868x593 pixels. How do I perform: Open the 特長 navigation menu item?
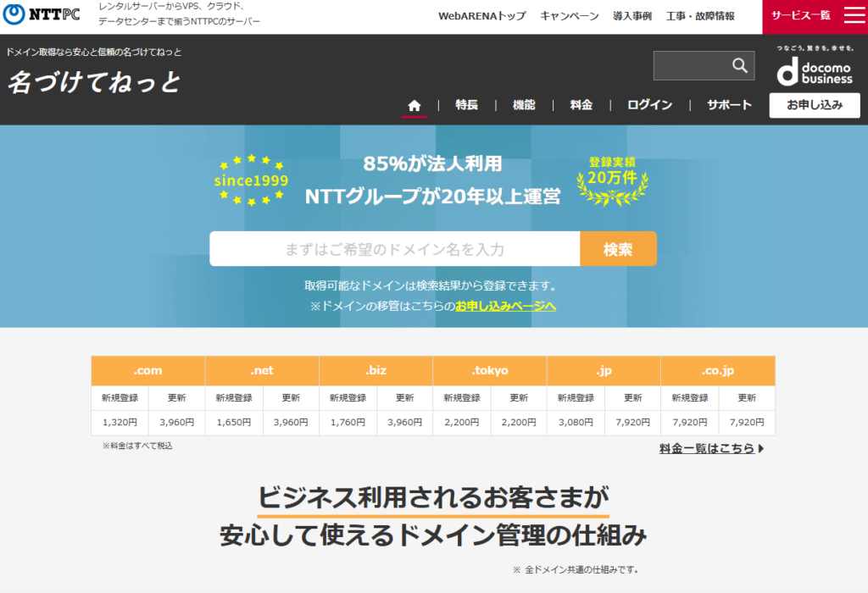point(466,105)
